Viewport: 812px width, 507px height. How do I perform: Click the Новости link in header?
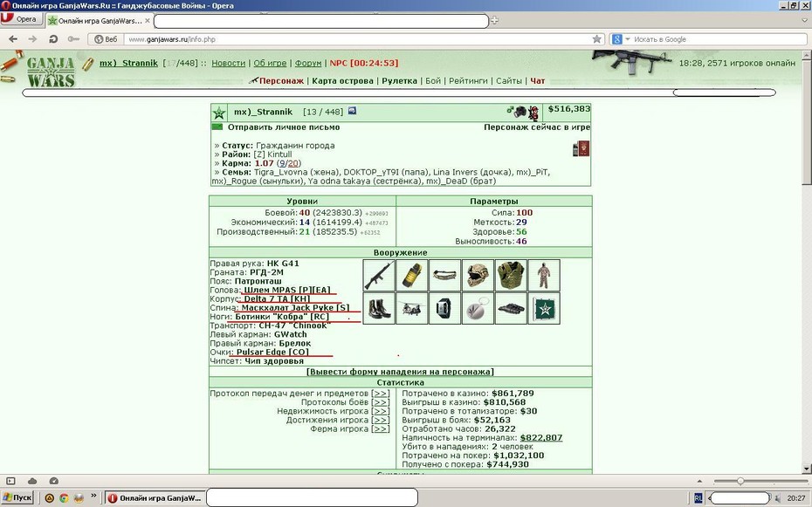click(x=229, y=63)
